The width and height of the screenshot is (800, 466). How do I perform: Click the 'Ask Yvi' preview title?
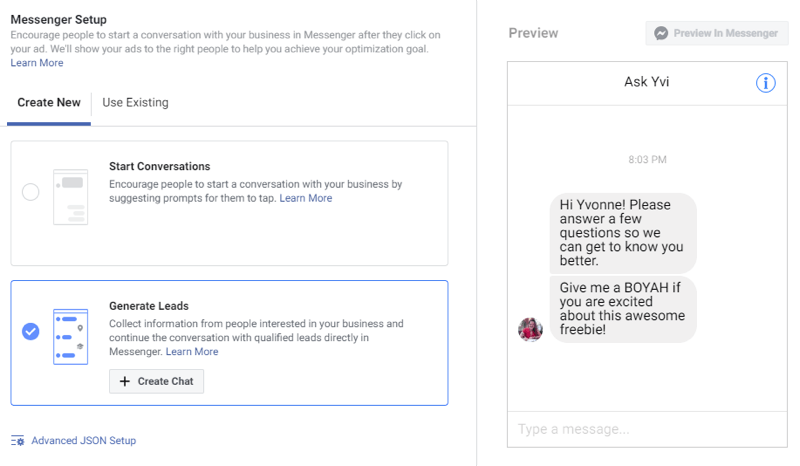coord(646,82)
